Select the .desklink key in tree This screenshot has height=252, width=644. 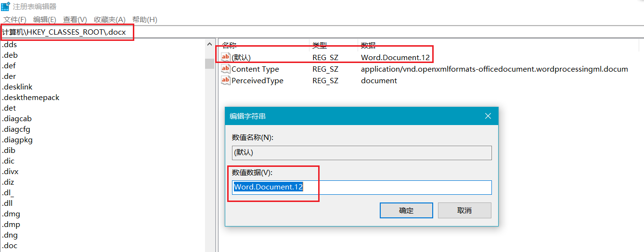coord(17,87)
